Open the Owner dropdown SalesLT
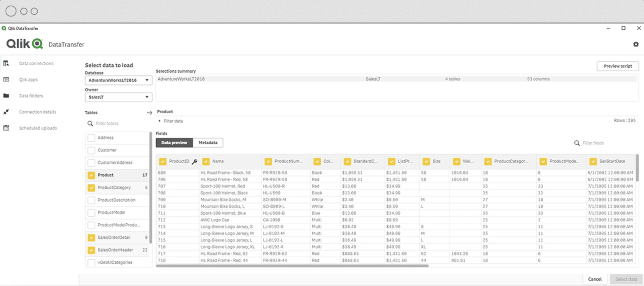644x286 pixels. (x=119, y=97)
